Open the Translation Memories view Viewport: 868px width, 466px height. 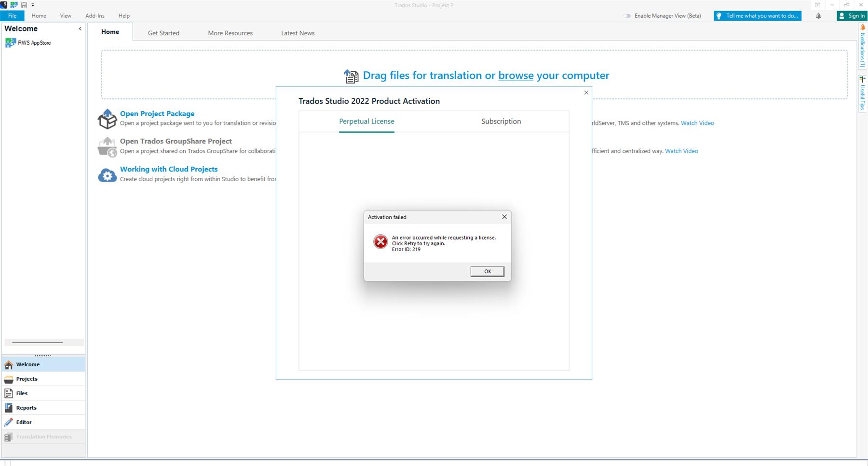(43, 437)
